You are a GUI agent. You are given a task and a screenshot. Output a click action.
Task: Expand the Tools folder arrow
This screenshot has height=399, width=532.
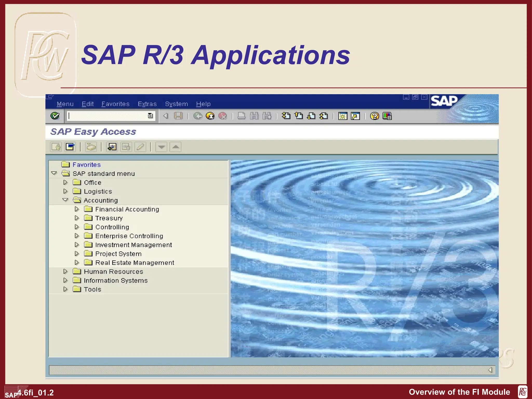point(65,289)
